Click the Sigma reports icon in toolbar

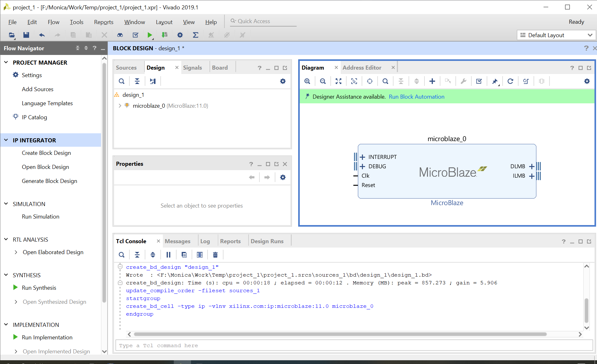[x=196, y=35]
